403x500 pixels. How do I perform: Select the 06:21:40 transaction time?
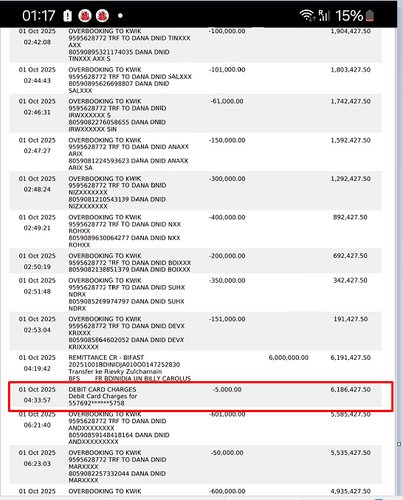37,425
